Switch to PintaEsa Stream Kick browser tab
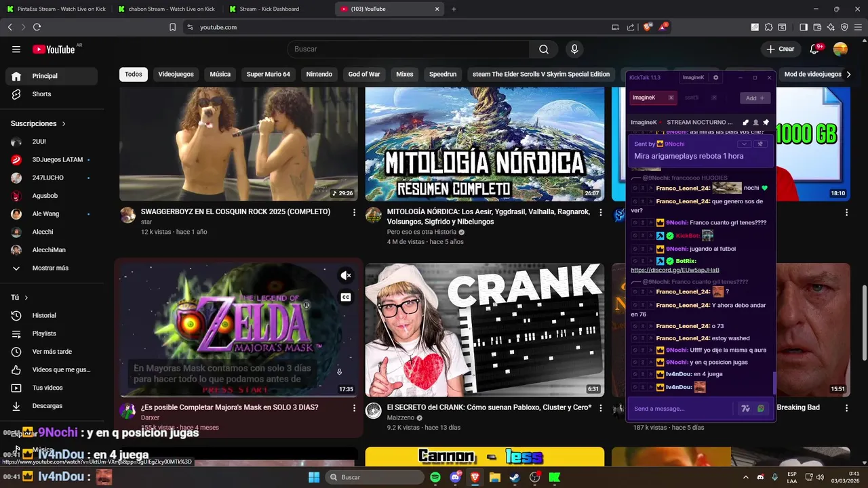Image resolution: width=868 pixels, height=488 pixels. [x=56, y=9]
